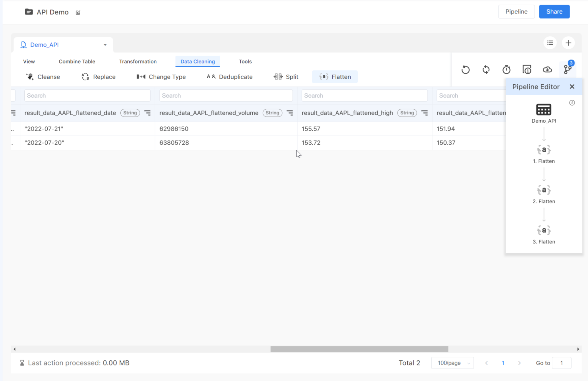Toggle the pipeline branch icon with the 3 badge
This screenshot has width=588, height=381.
pos(567,69)
